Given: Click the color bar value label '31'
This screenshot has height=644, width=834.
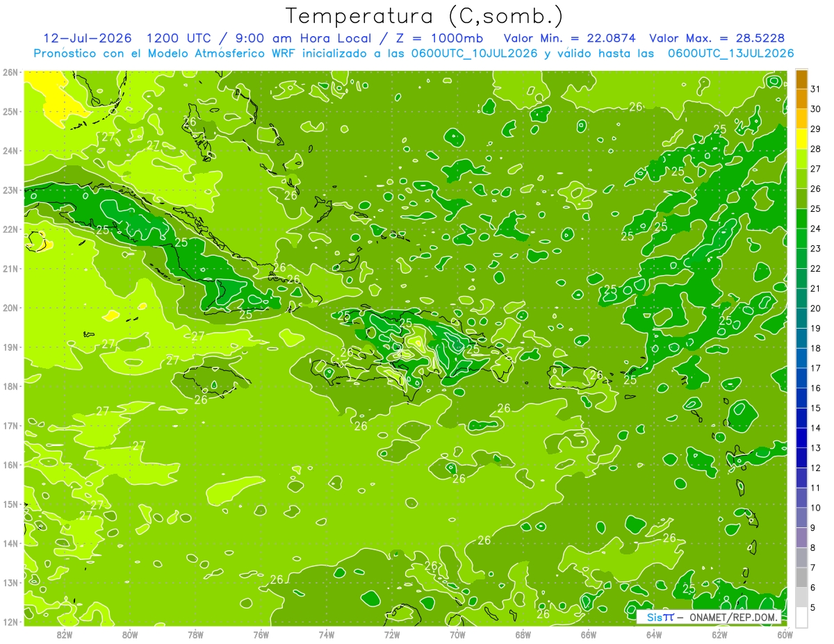Looking at the screenshot, I should [x=816, y=89].
